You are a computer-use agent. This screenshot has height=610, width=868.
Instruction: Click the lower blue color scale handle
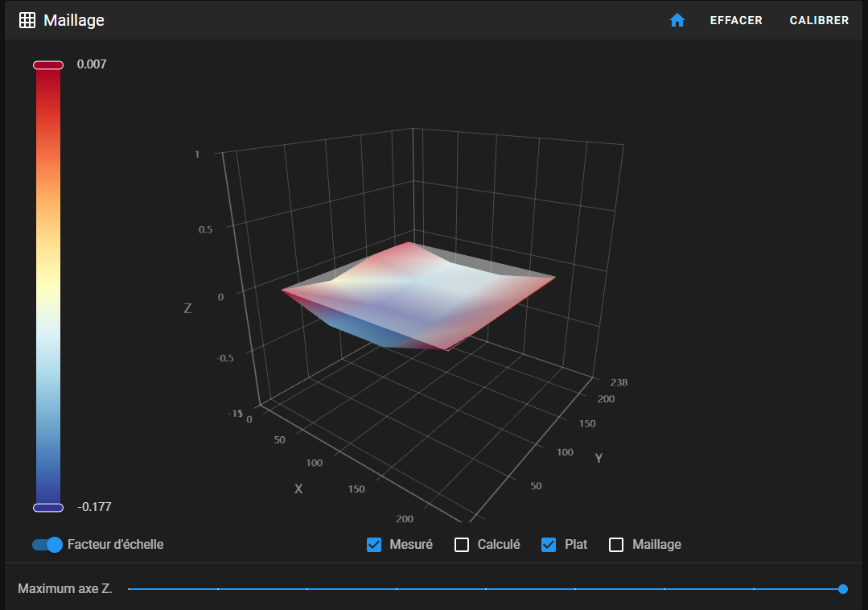pos(48,508)
